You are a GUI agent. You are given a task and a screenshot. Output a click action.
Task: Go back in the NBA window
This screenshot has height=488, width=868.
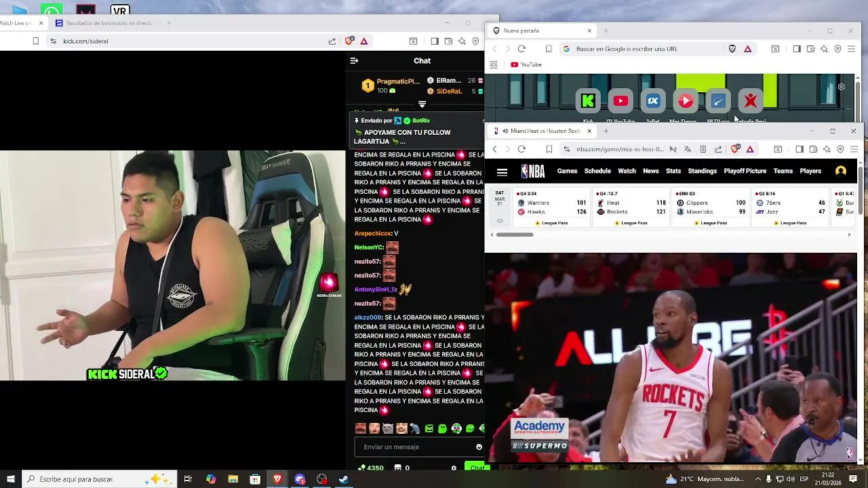[x=495, y=149]
